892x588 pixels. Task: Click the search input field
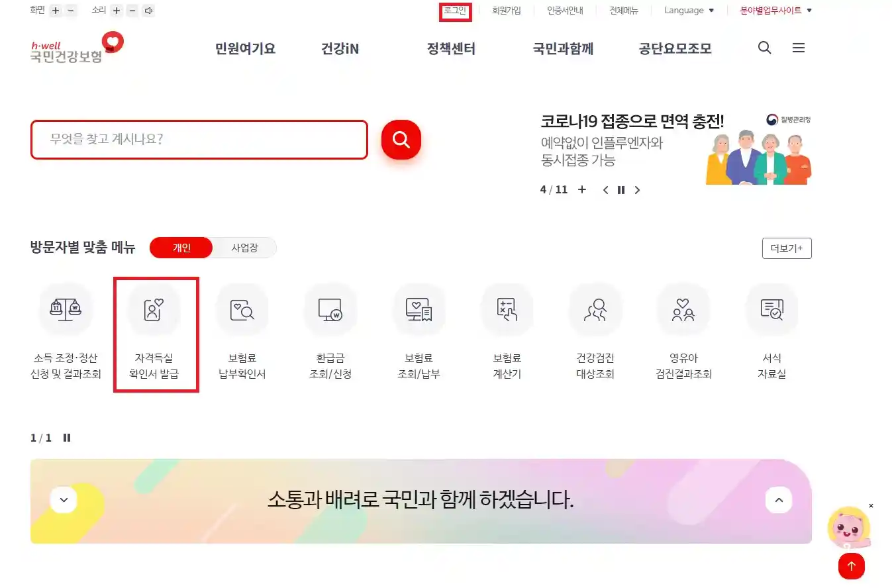(x=199, y=140)
